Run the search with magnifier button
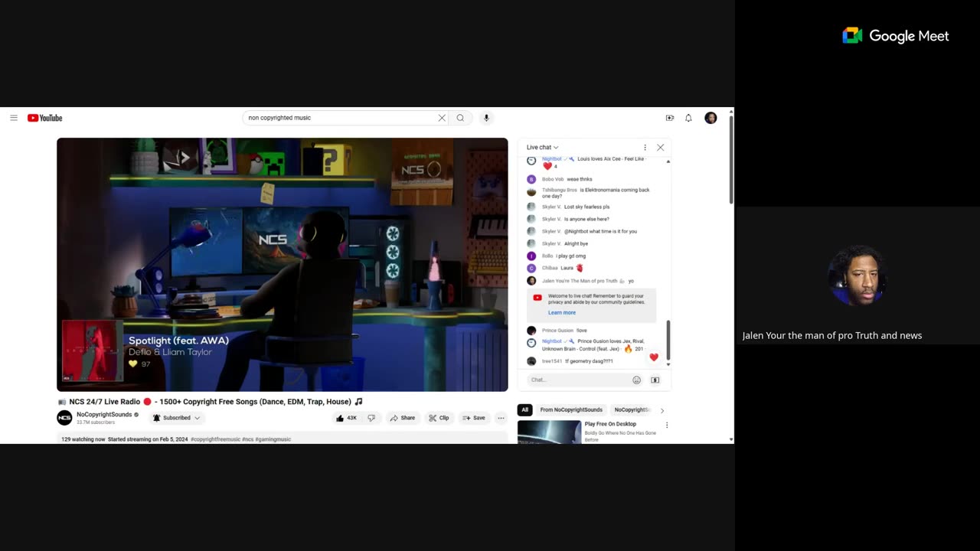This screenshot has height=551, width=980. click(x=460, y=118)
